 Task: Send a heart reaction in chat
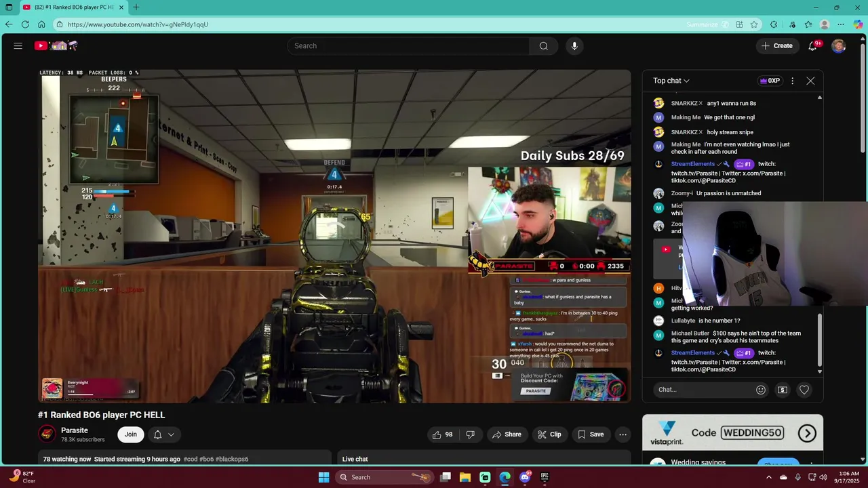click(804, 390)
